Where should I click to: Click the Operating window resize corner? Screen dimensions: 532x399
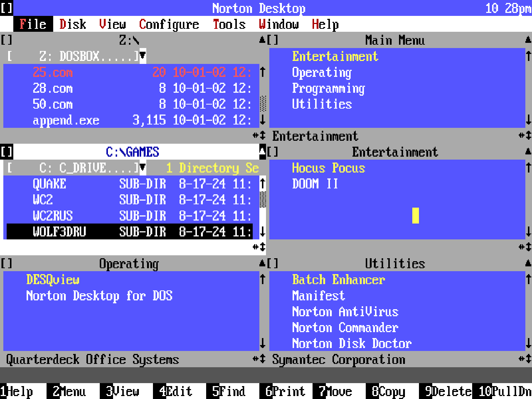tap(259, 359)
